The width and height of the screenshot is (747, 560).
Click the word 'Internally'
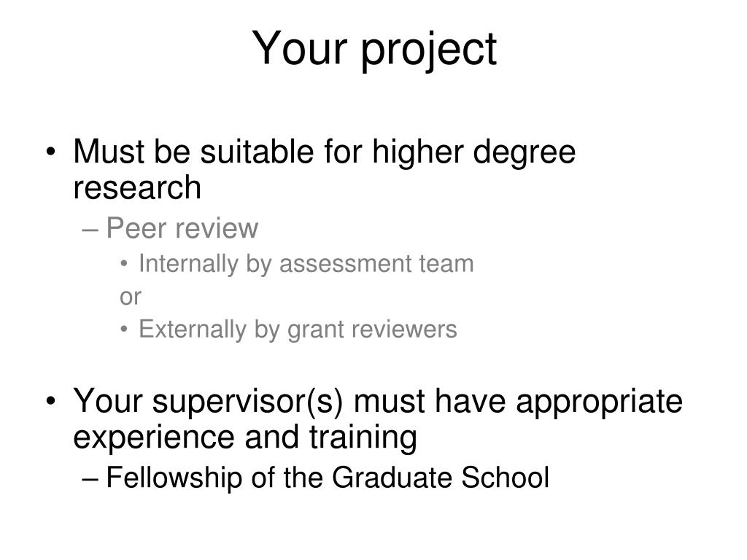point(188,264)
